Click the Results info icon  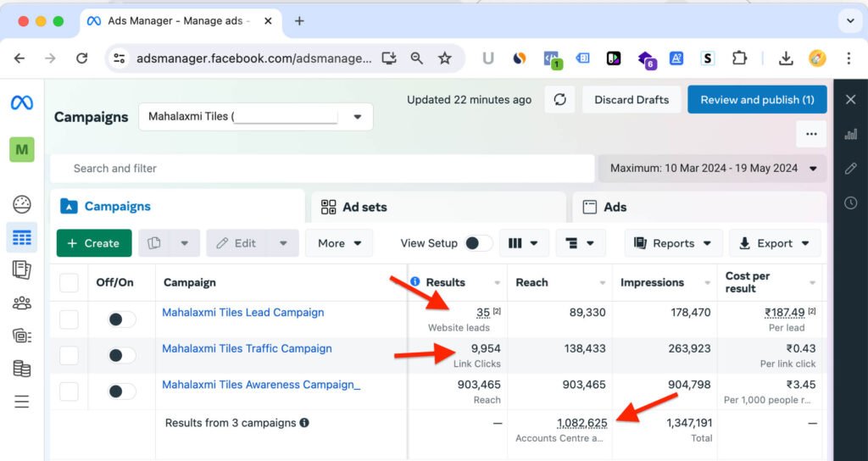pyautogui.click(x=415, y=281)
